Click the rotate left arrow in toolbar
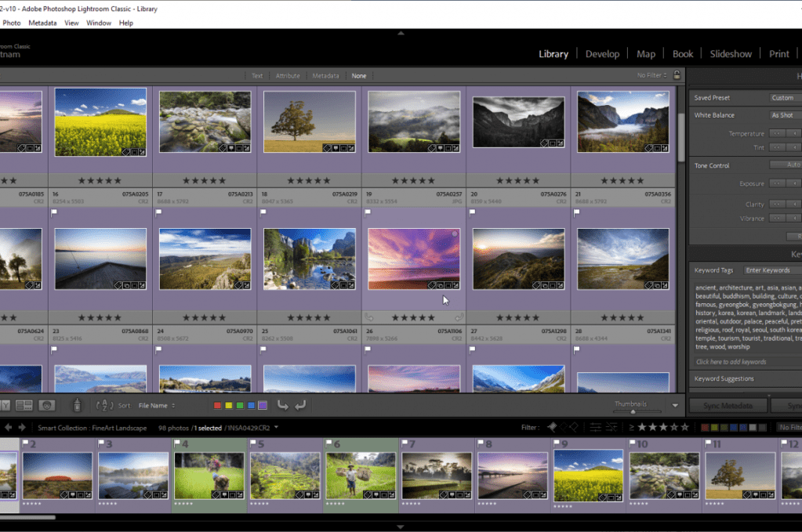This screenshot has height=532, width=802. pyautogui.click(x=282, y=405)
